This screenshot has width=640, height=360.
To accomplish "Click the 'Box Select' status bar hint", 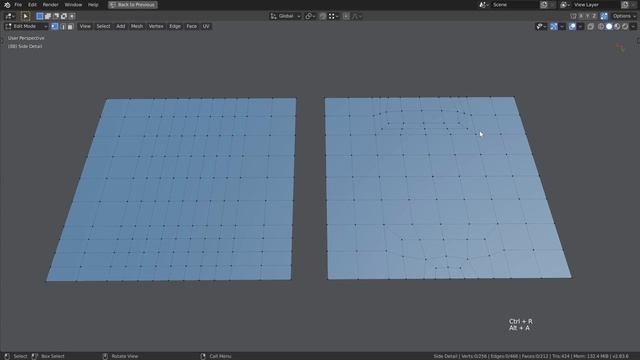I will [53, 356].
